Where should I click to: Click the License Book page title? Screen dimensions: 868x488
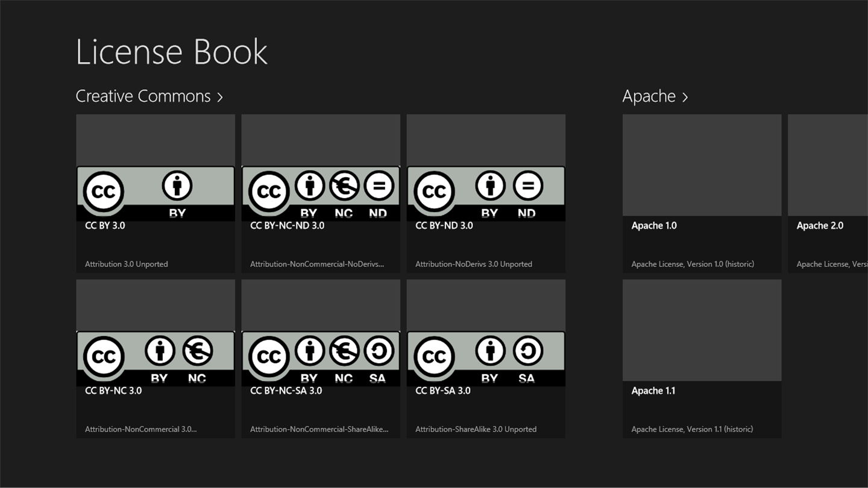172,52
